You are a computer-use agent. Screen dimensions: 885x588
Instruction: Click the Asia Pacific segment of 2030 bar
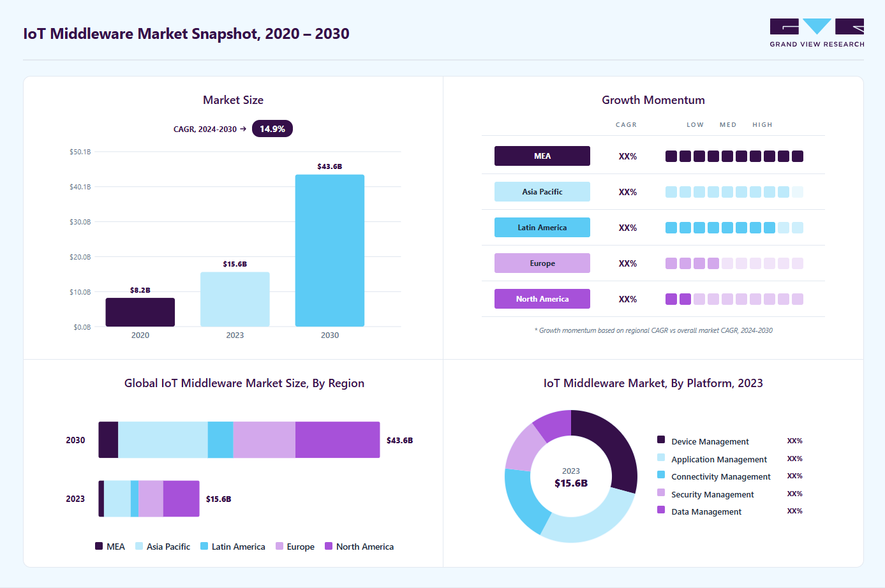(x=163, y=440)
